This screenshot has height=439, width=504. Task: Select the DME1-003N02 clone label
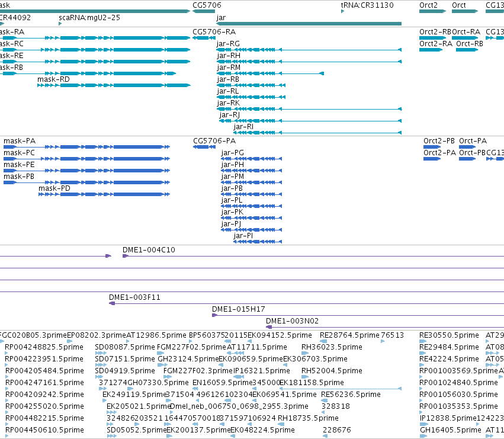tap(292, 321)
